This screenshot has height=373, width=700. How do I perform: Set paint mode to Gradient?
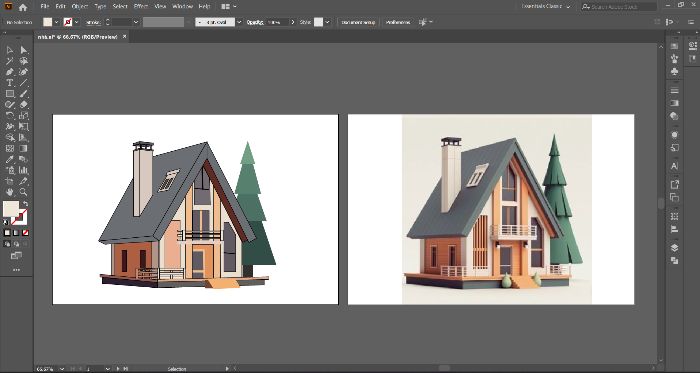coord(17,233)
